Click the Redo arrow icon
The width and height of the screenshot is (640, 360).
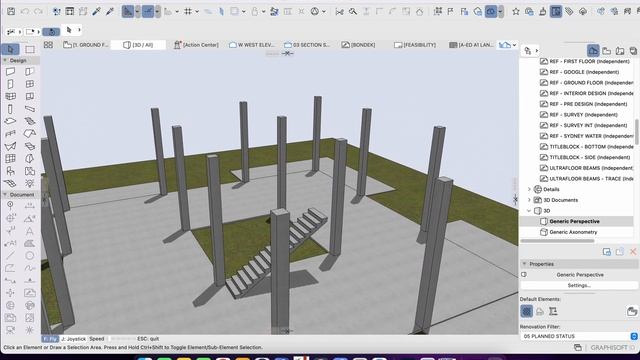38,11
